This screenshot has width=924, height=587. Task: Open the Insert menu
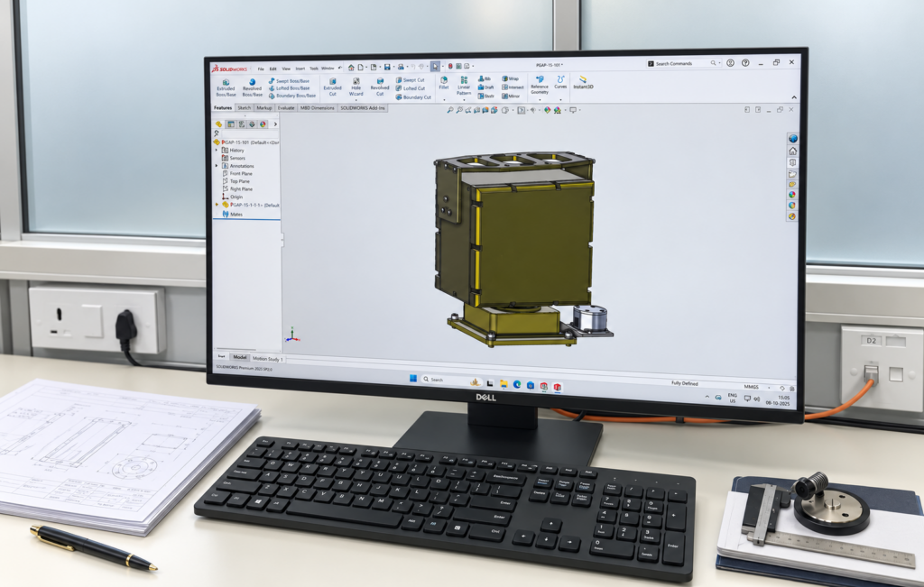[x=300, y=69]
